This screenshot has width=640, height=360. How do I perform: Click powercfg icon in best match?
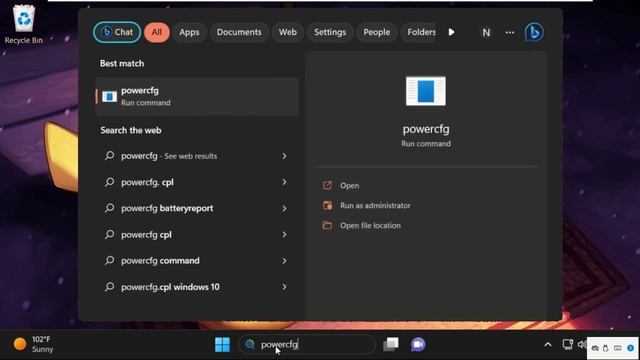pos(109,97)
